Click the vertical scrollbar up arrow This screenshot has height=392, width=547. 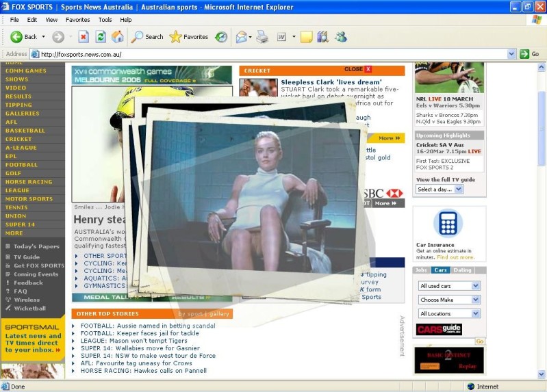(x=542, y=67)
